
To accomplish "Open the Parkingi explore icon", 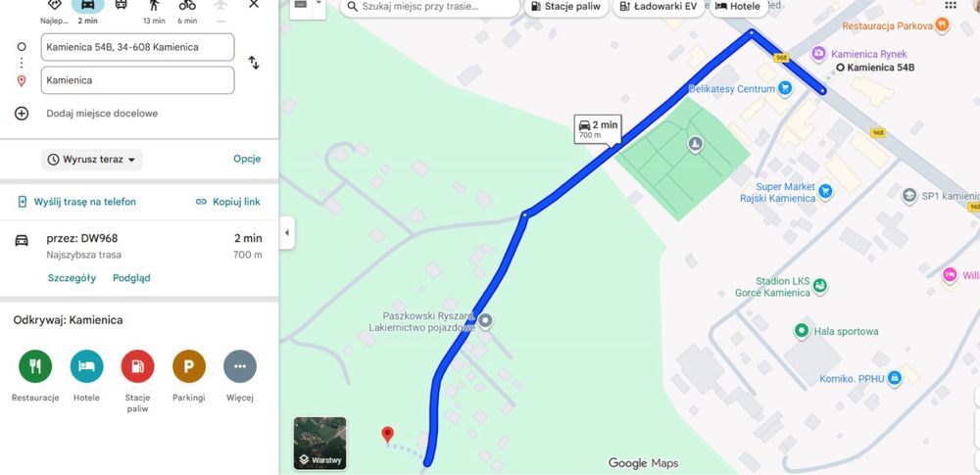I will [189, 366].
